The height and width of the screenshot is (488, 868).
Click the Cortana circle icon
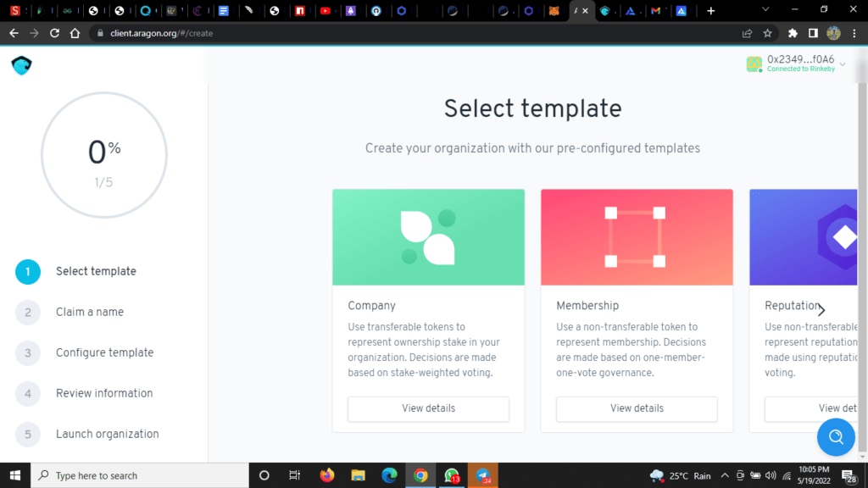pyautogui.click(x=264, y=475)
